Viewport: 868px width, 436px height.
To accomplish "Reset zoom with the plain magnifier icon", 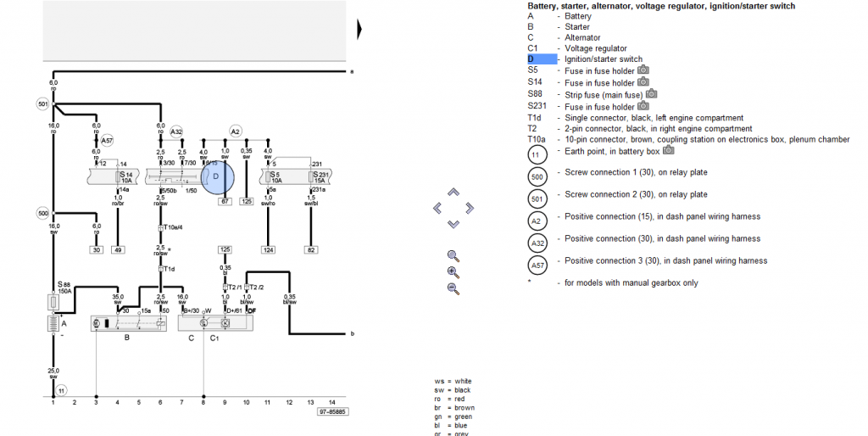I will pos(453,256).
